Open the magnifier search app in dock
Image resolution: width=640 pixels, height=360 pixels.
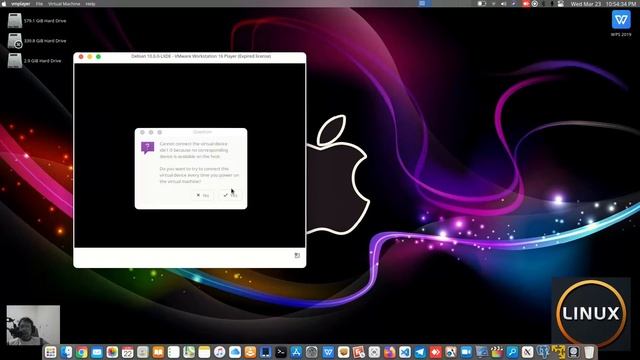pos(512,352)
